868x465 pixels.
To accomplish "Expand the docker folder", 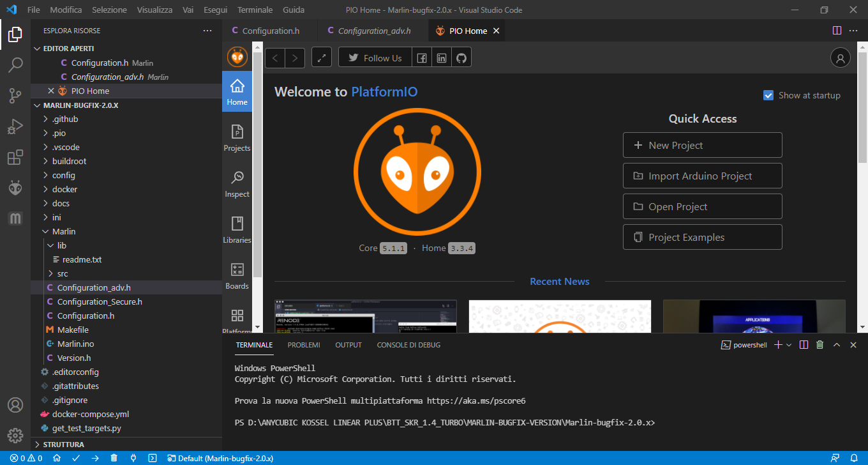I will (x=126, y=189).
